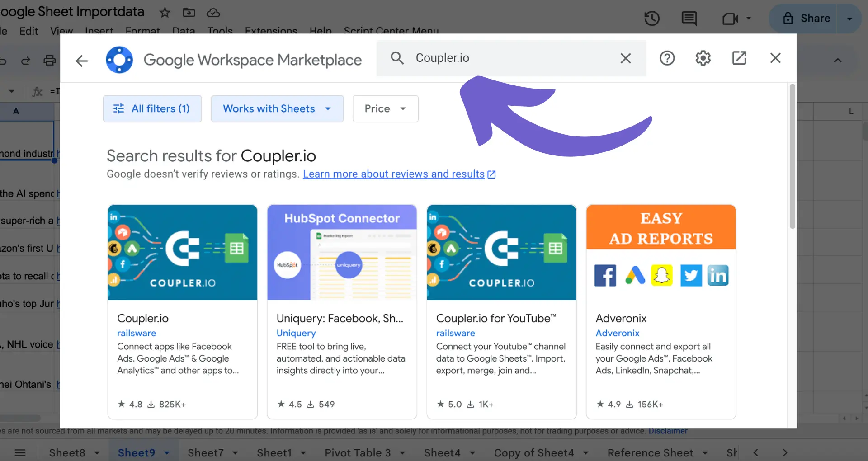Open the Marketplace settings gear
This screenshot has height=461, width=868.
703,58
